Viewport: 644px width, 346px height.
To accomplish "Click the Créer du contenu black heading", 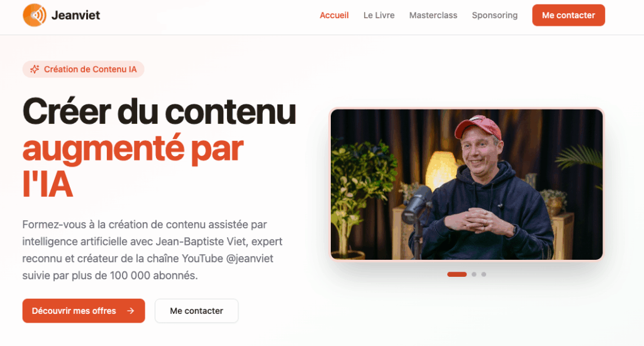I will [x=159, y=111].
